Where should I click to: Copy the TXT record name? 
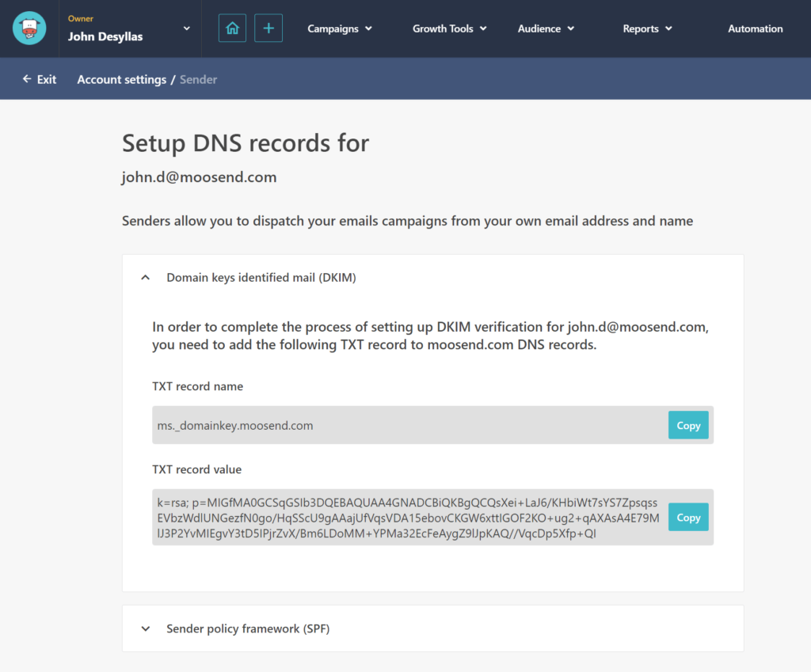tap(687, 425)
